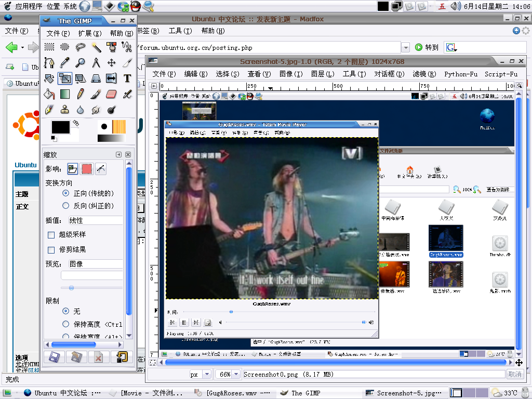The height and width of the screenshot is (399, 532).
Task: Select the Pencil tool
Action: (x=81, y=94)
